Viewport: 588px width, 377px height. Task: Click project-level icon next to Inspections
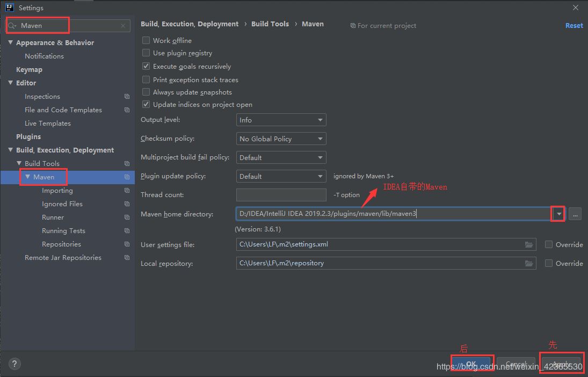click(127, 97)
